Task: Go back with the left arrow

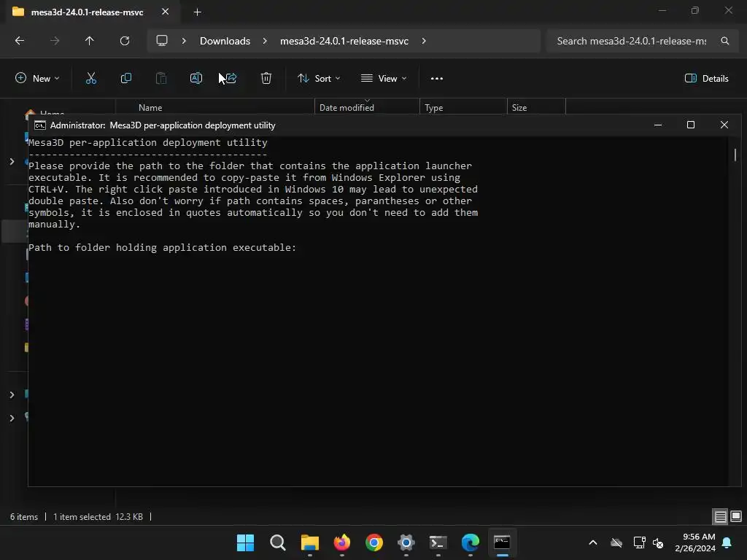Action: coord(20,41)
